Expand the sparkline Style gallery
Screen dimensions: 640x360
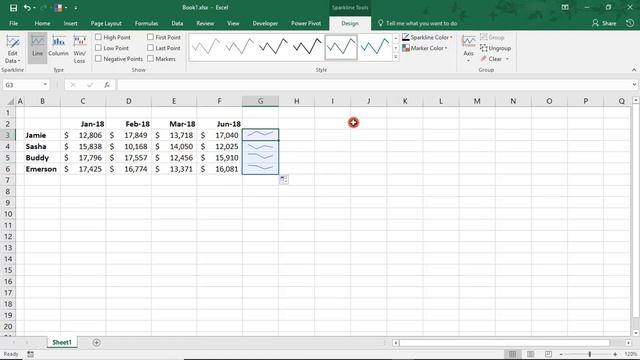396,58
